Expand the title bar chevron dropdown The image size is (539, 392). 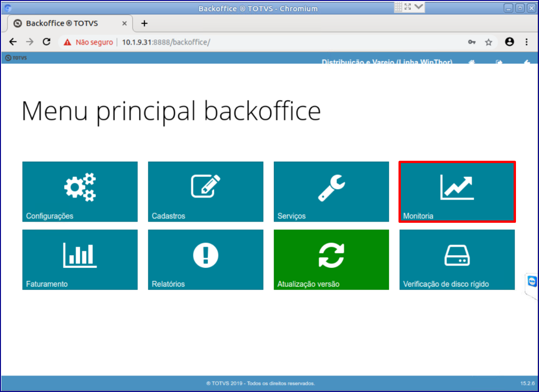[419, 7]
